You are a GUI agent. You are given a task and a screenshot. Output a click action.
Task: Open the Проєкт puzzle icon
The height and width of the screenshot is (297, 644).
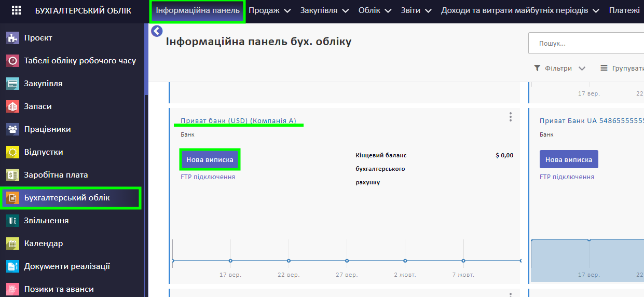coord(13,38)
